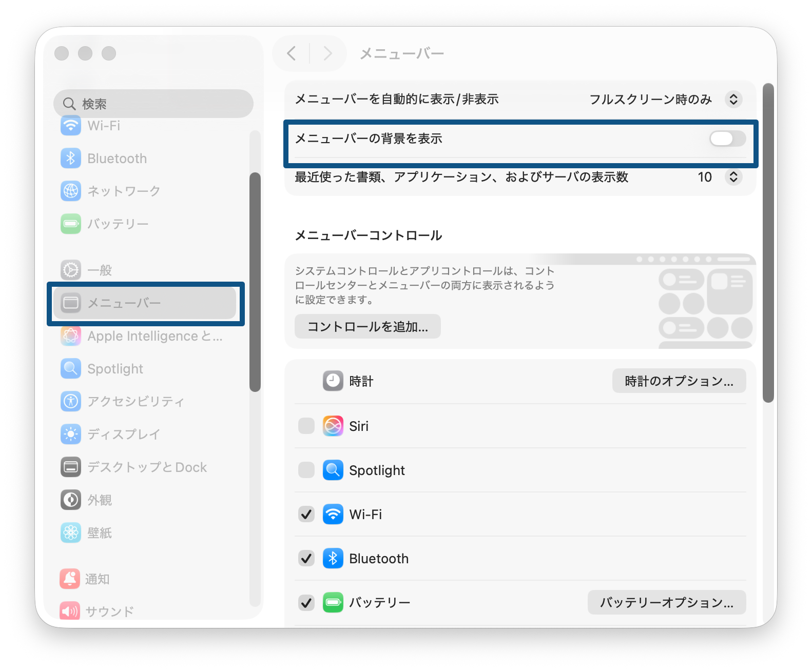Select the Spotlight icon in sidebar
Screen dimensions: 812x671
click(x=71, y=369)
